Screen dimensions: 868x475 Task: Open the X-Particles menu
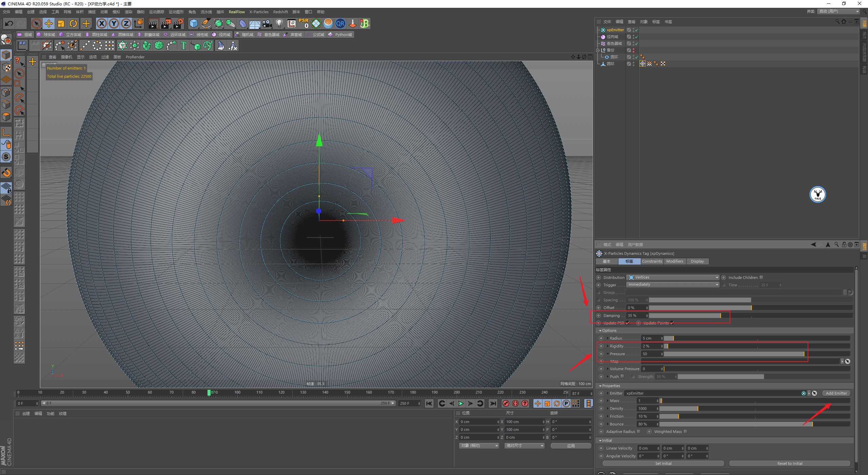pos(259,12)
